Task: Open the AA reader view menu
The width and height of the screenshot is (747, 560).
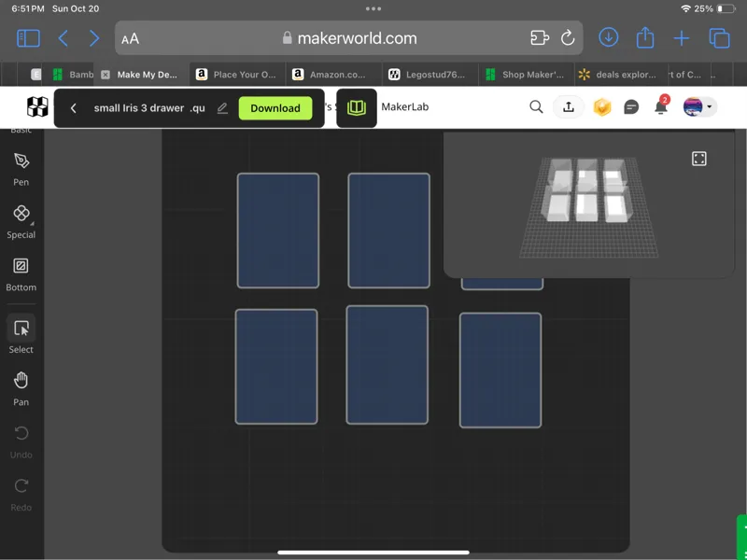Action: (x=130, y=38)
